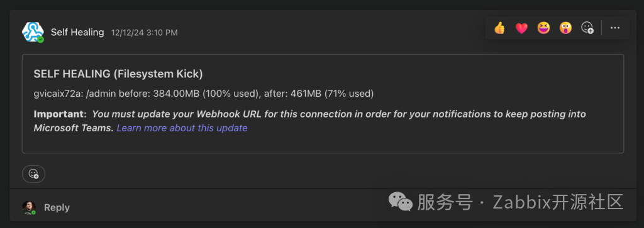644x228 pixels.
Task: Open emoji picker in hover reaction bar
Action: [587, 28]
